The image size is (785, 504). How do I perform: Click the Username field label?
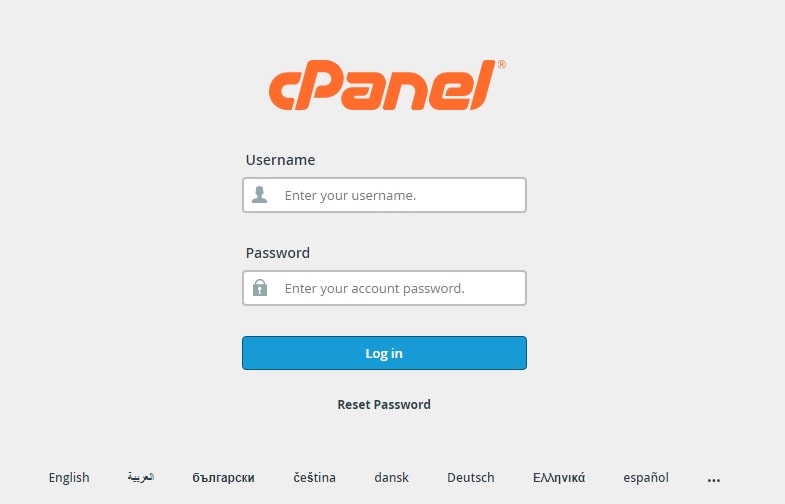(280, 160)
